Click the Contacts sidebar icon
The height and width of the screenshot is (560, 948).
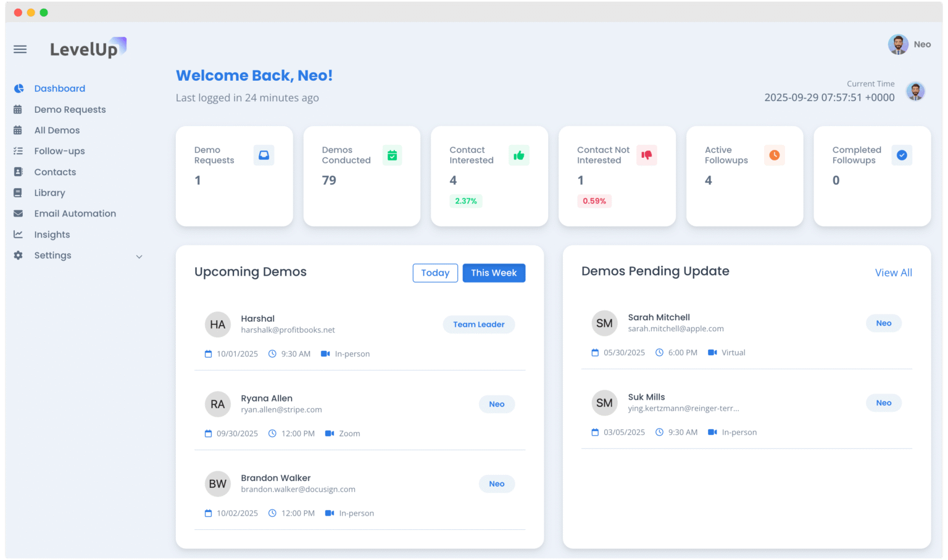coord(18,171)
